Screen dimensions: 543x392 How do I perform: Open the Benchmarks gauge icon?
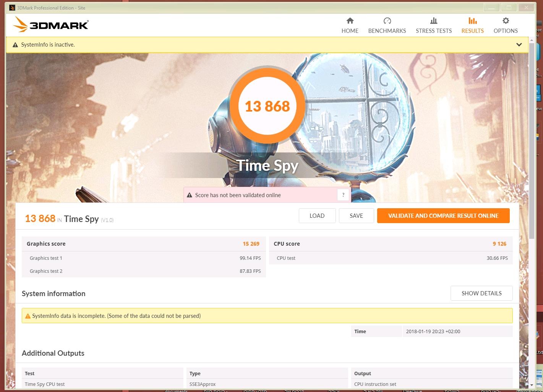point(387,21)
